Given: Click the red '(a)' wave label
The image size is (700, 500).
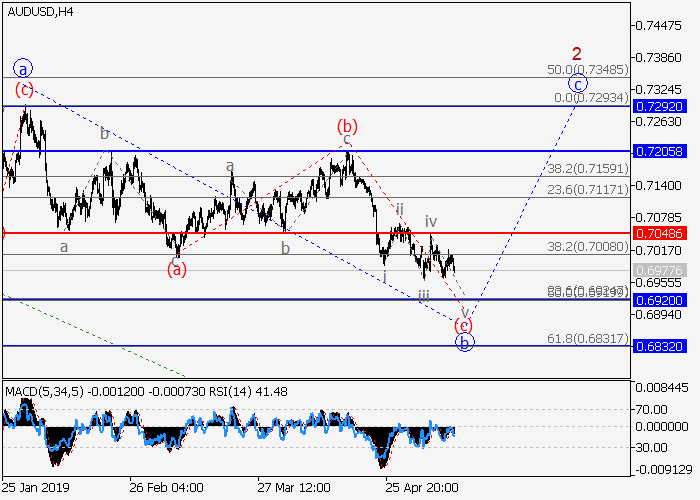Looking at the screenshot, I should tap(176, 268).
